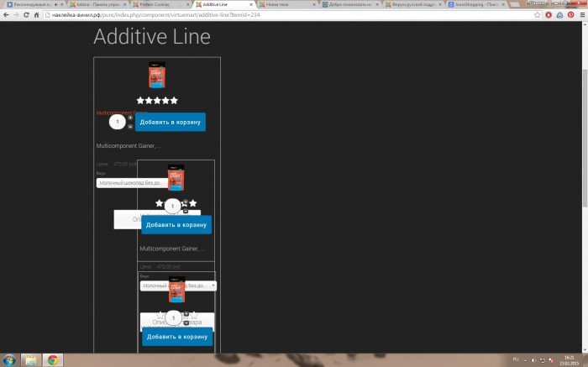Decrease quantity of the top product
This screenshot has height=367, width=588.
(x=130, y=127)
